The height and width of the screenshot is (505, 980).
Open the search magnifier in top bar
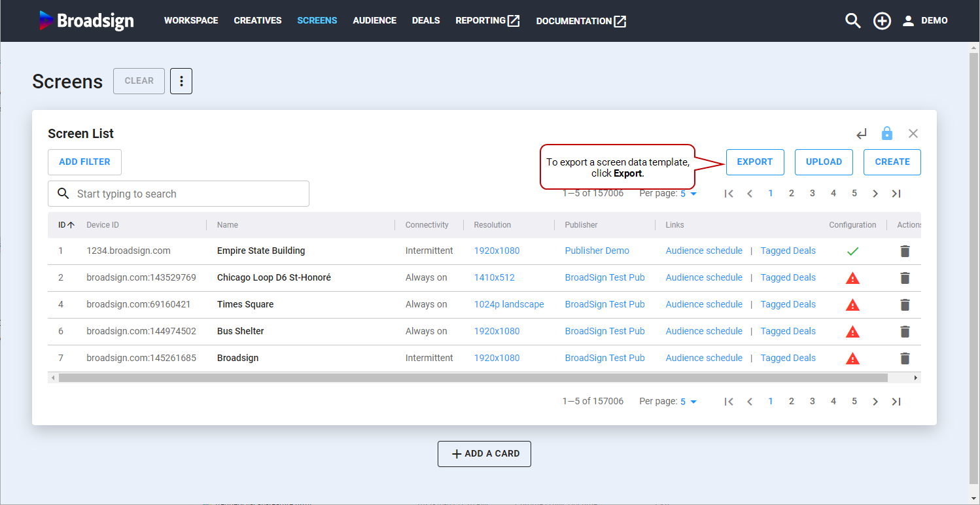pos(852,21)
